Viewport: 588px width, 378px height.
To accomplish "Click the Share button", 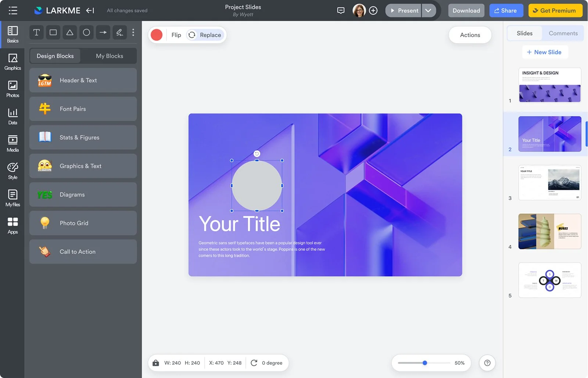I will coord(506,10).
